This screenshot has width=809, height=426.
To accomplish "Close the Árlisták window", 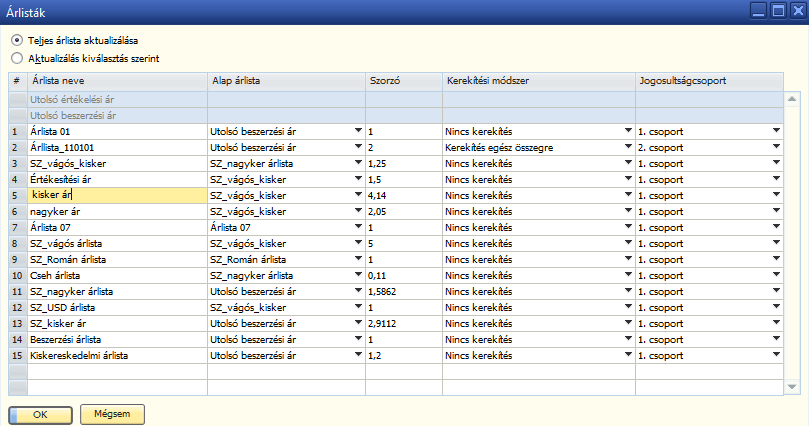I will tap(798, 11).
